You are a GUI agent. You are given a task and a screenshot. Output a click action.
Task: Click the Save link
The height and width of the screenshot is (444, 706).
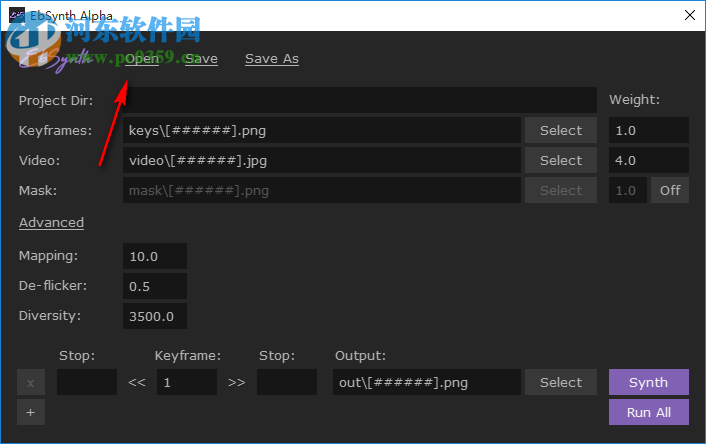[x=201, y=59]
